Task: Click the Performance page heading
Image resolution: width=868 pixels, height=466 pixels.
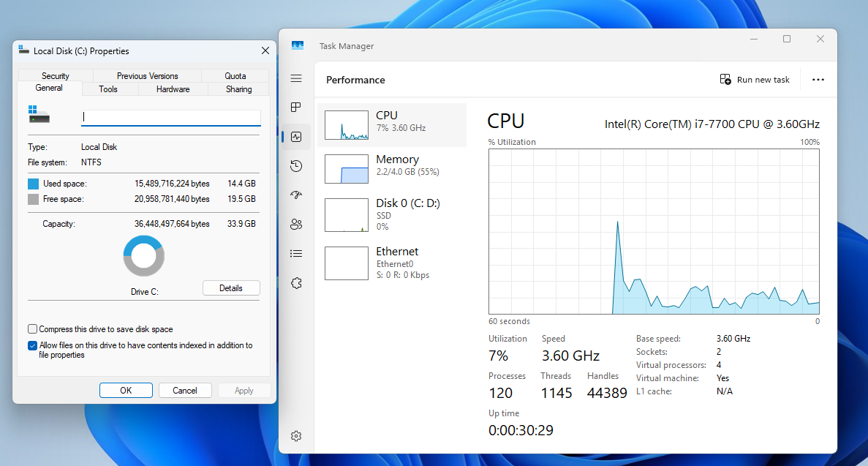Action: point(355,80)
